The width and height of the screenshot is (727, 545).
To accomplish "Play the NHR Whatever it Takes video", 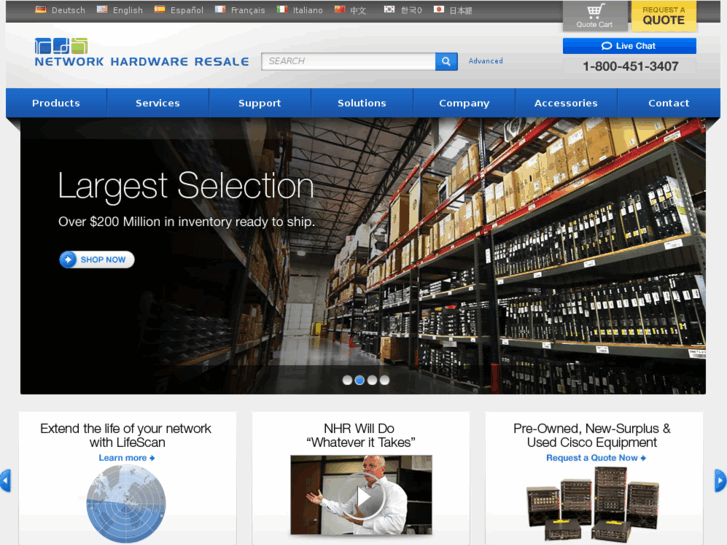I will [x=362, y=495].
